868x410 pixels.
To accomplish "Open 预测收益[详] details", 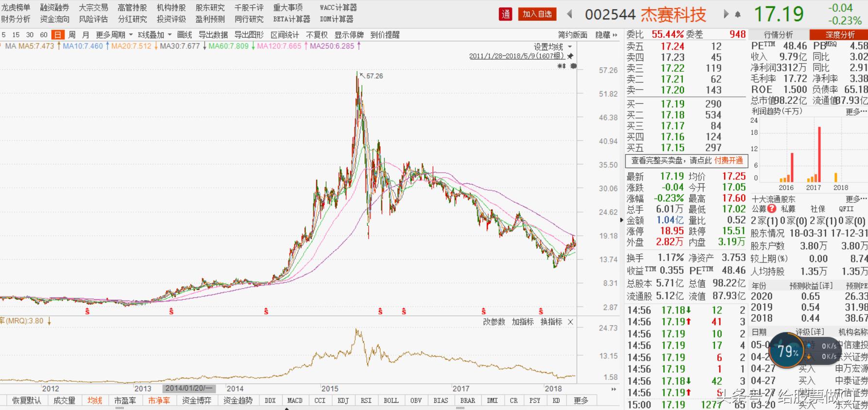I will (811, 286).
